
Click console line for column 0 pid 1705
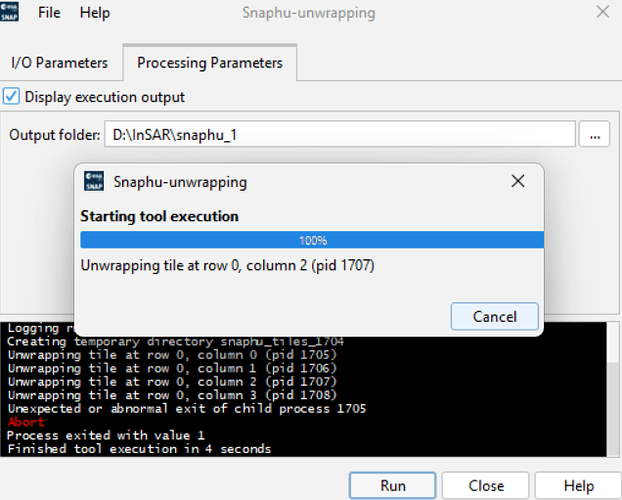172,354
